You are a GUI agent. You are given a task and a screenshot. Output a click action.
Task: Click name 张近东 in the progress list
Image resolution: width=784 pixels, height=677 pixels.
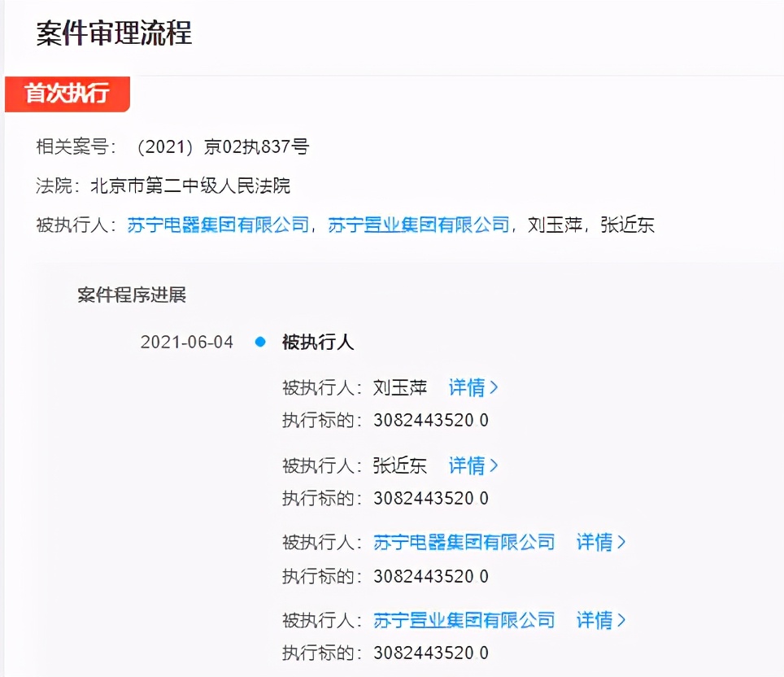(x=400, y=465)
